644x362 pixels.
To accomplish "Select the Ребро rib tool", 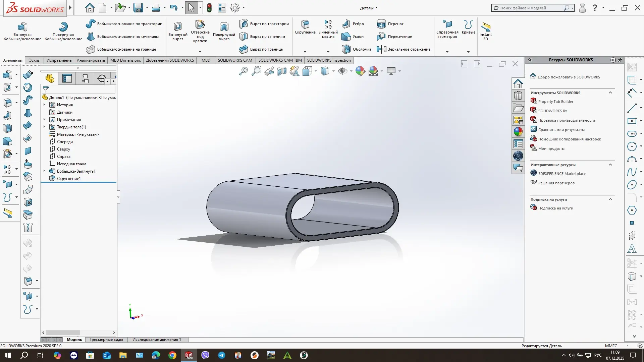I will tap(353, 24).
